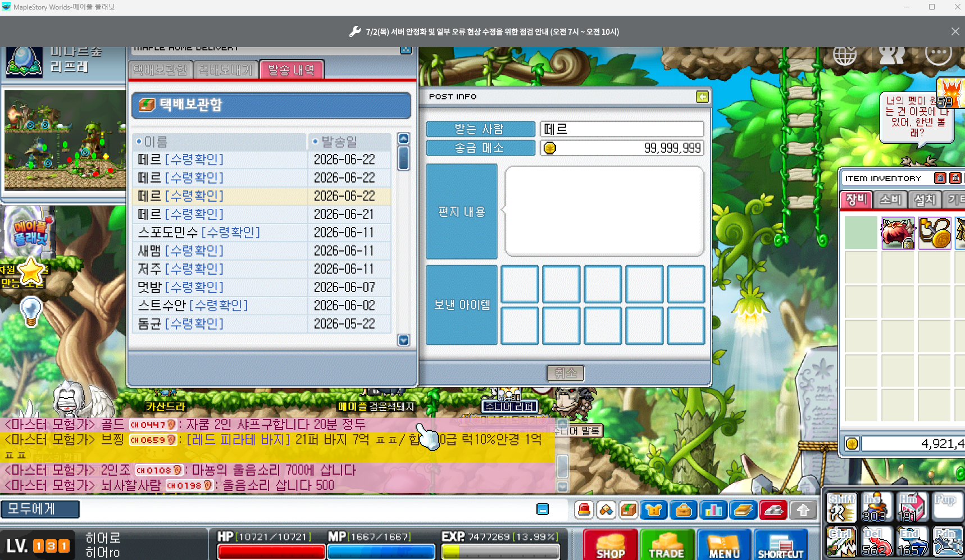The image size is (965, 560).
Task: Open the megaphone icon in the chat toolbar
Action: coord(606,510)
